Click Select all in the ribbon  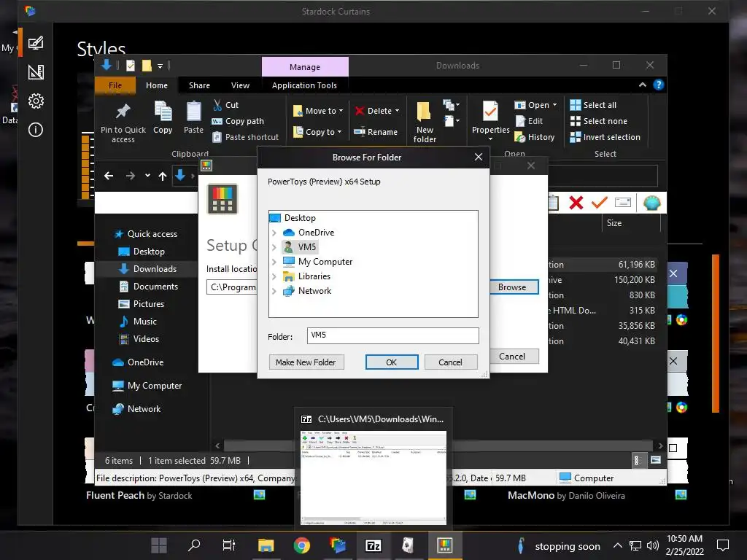tap(593, 105)
